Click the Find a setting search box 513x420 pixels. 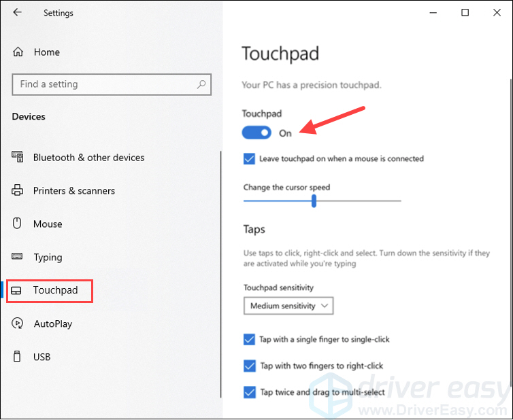[x=112, y=84]
